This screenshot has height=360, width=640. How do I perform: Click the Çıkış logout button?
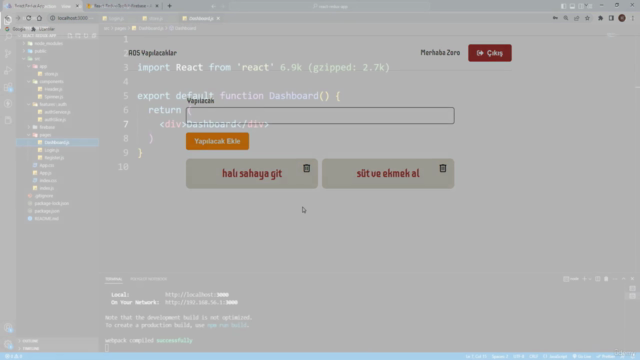pyautogui.click(x=489, y=53)
